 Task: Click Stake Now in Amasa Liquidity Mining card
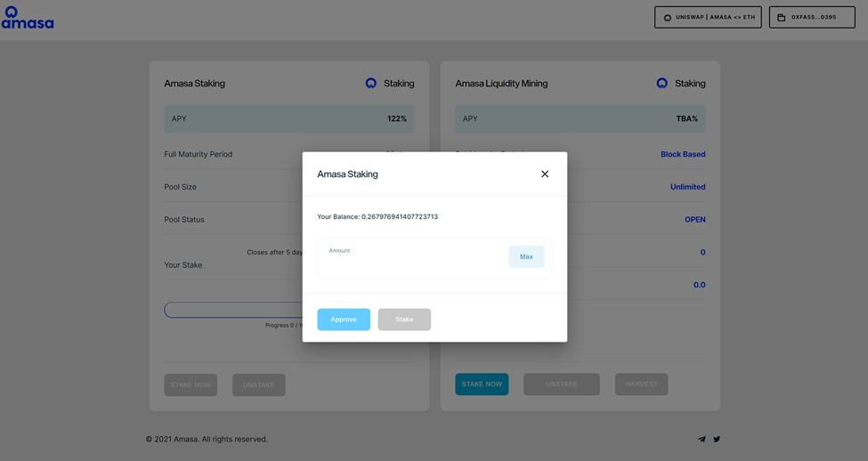(483, 384)
